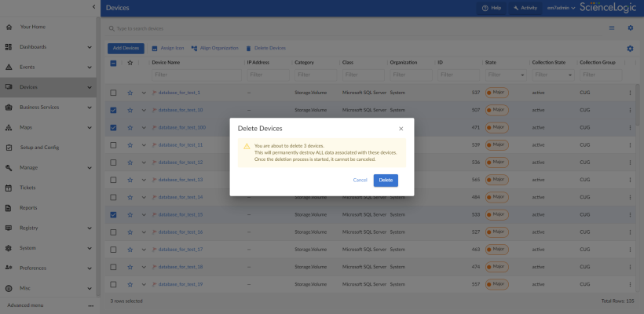Expand the Manage menu chevron
This screenshot has width=644, height=314.
90,168
